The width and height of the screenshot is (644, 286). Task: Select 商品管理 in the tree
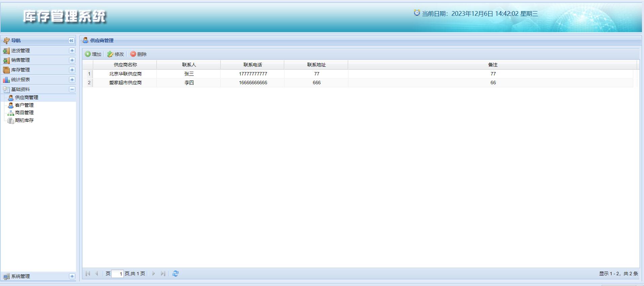[x=24, y=113]
